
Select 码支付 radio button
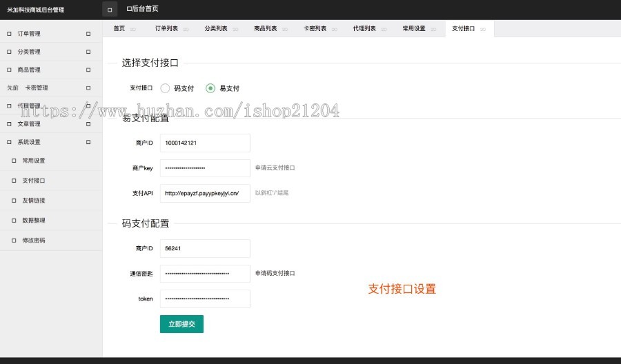point(165,88)
